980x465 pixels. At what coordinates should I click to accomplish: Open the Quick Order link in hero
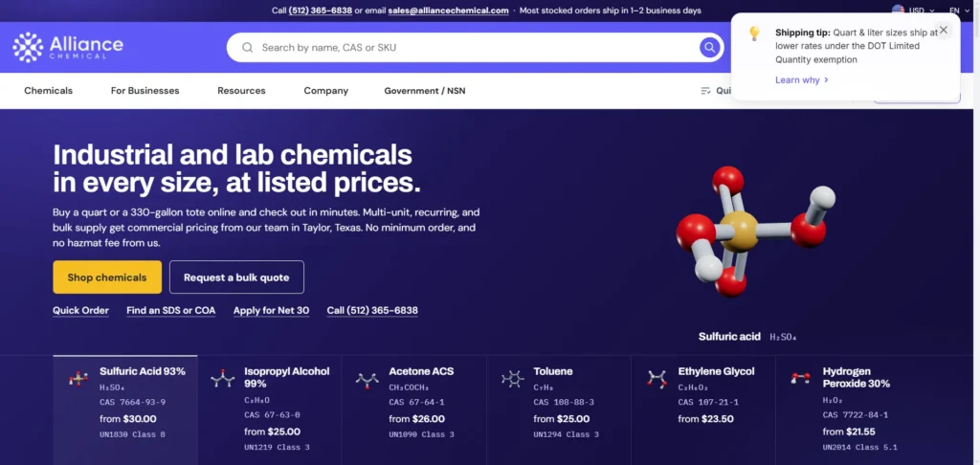click(80, 311)
